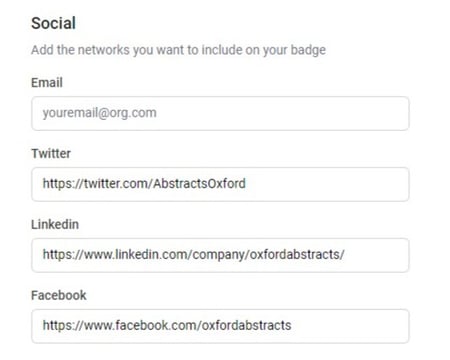Select the Linkedin URL input field
450x360 pixels.
[x=220, y=255]
